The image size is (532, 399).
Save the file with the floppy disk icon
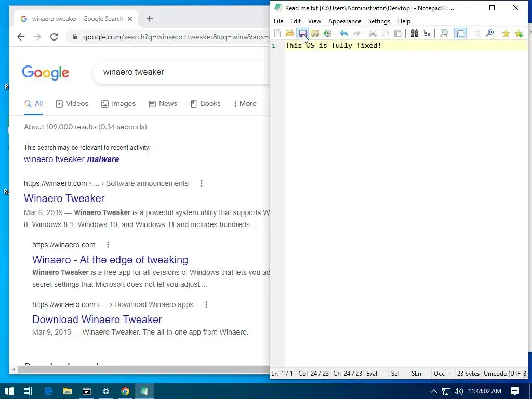point(302,33)
